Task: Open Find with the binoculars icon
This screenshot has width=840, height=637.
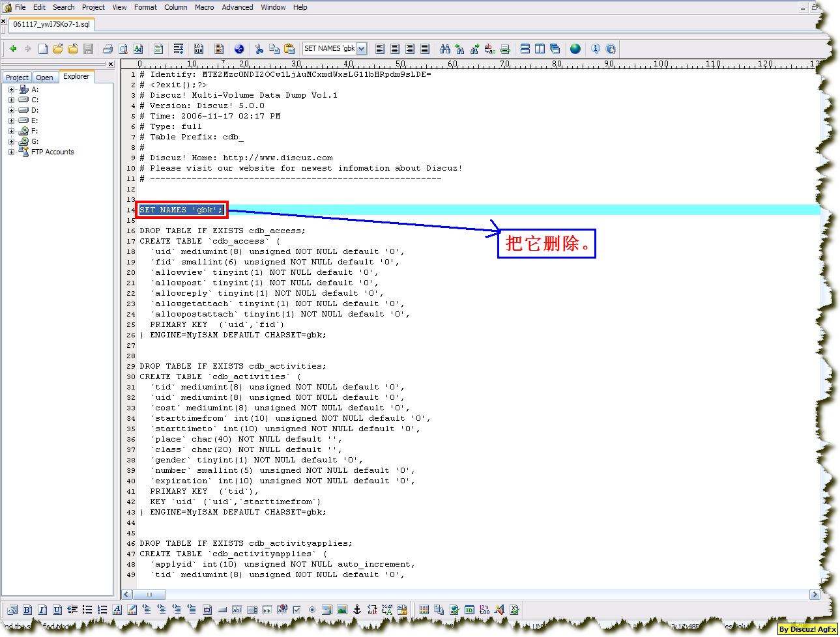Action: [445, 49]
